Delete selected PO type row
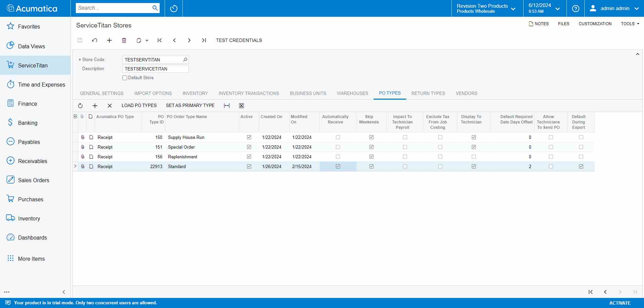Screen dimensions: 644x308 [x=110, y=106]
